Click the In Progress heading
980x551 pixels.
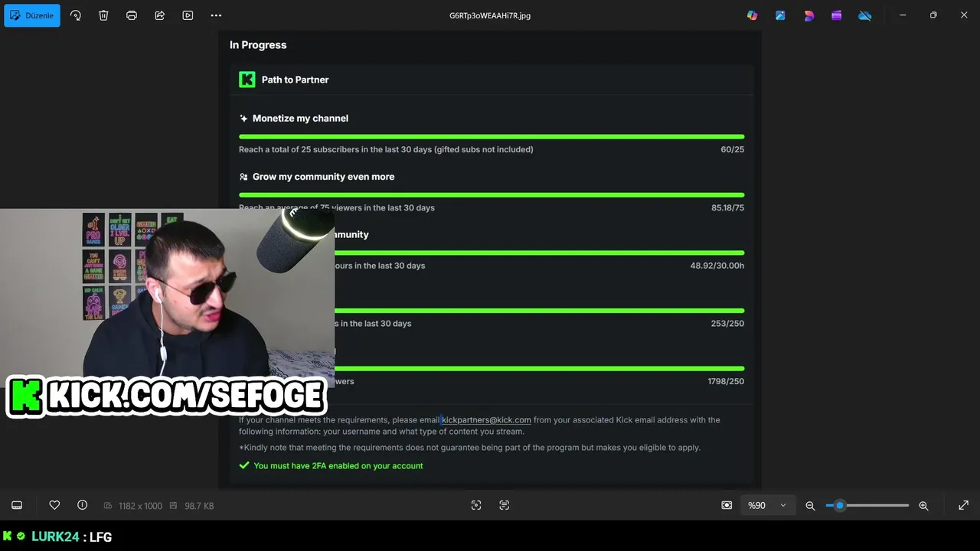[x=258, y=45]
